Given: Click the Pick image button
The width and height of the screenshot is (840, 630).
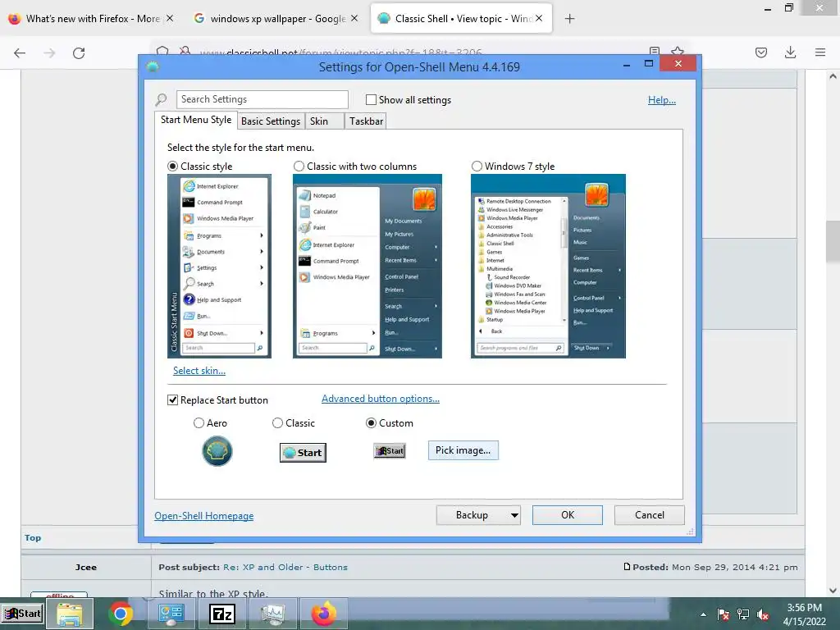Looking at the screenshot, I should [463, 450].
